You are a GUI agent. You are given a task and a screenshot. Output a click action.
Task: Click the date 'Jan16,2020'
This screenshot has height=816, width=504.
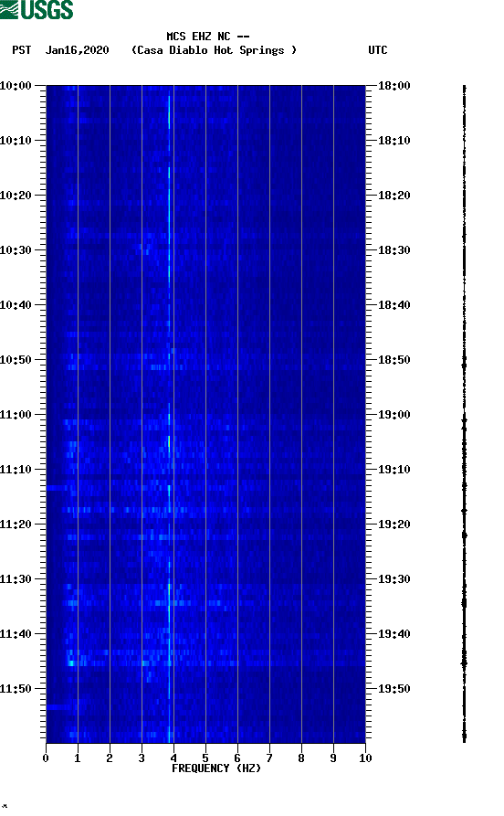[77, 50]
